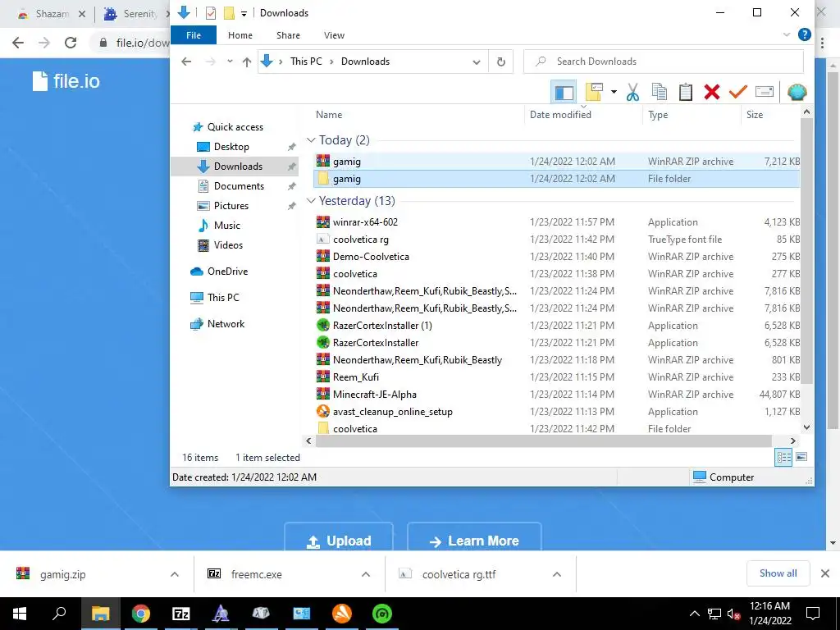Open the Home ribbon tab
Screen dimensions: 840x630
tap(240, 35)
